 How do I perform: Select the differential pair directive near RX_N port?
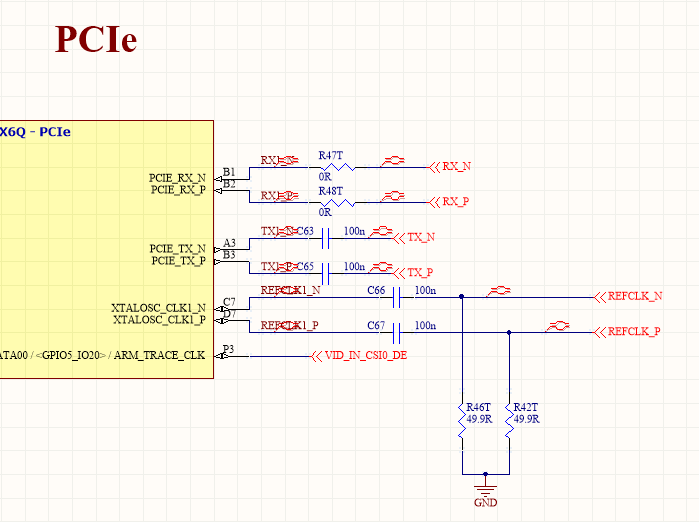393,161
